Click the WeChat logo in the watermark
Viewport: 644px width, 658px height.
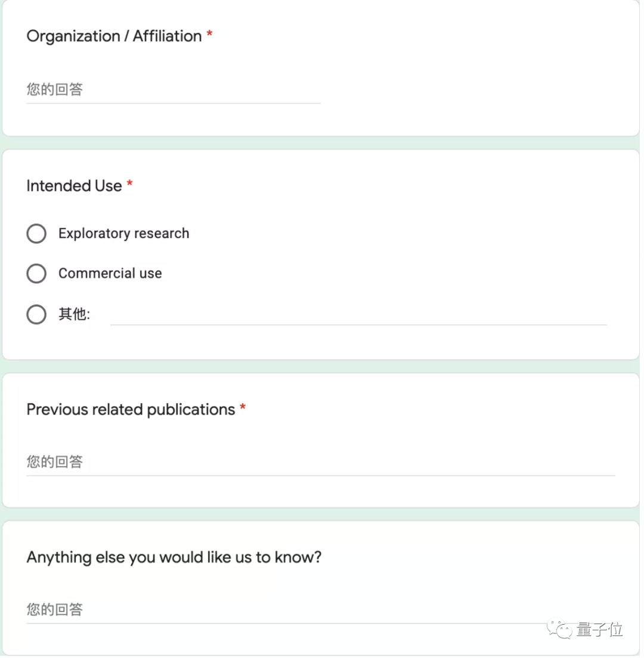[x=560, y=629]
